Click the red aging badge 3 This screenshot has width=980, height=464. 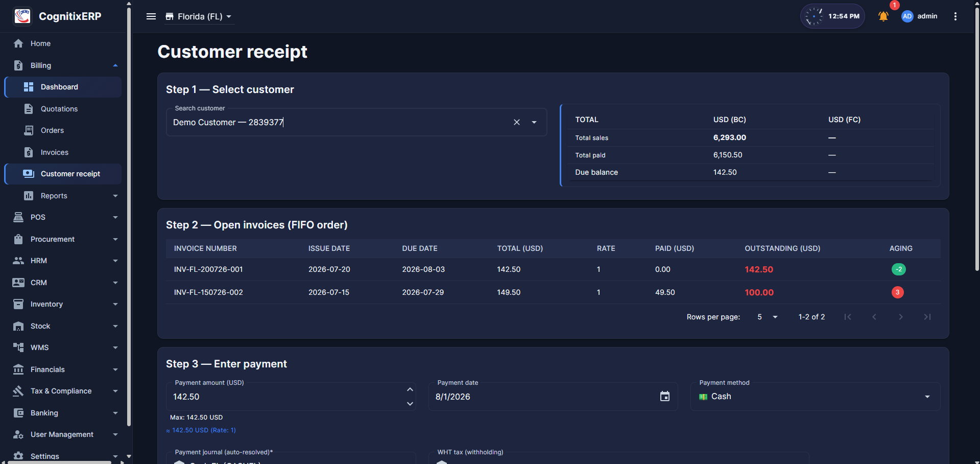(x=897, y=292)
